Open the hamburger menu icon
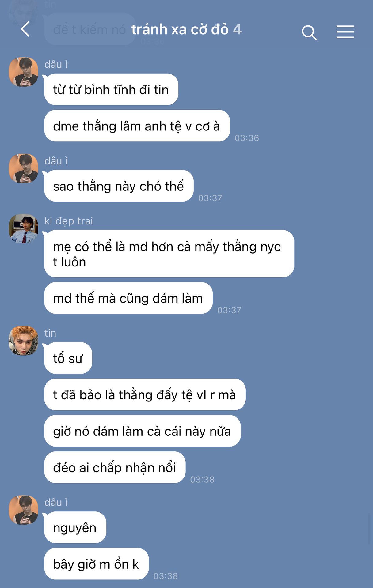The image size is (373, 588). (345, 32)
